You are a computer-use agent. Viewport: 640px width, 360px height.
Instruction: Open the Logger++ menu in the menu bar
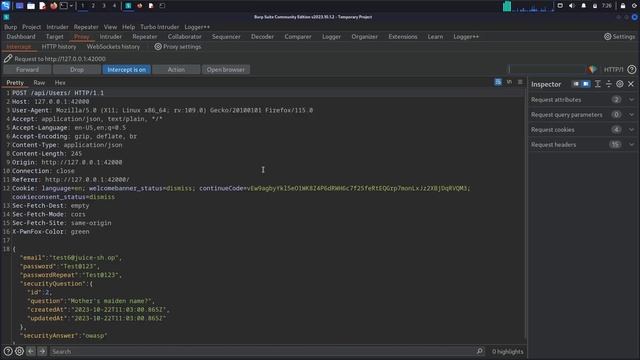(x=197, y=27)
